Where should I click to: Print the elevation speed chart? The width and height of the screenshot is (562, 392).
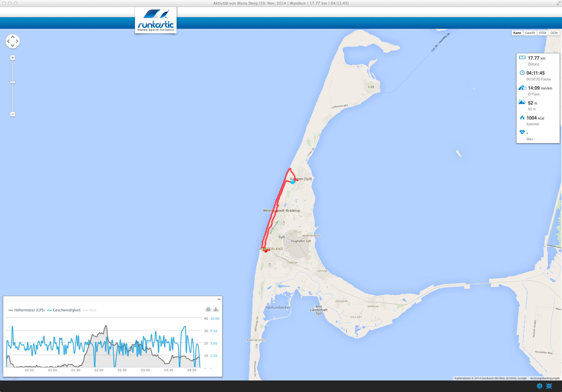pos(208,309)
